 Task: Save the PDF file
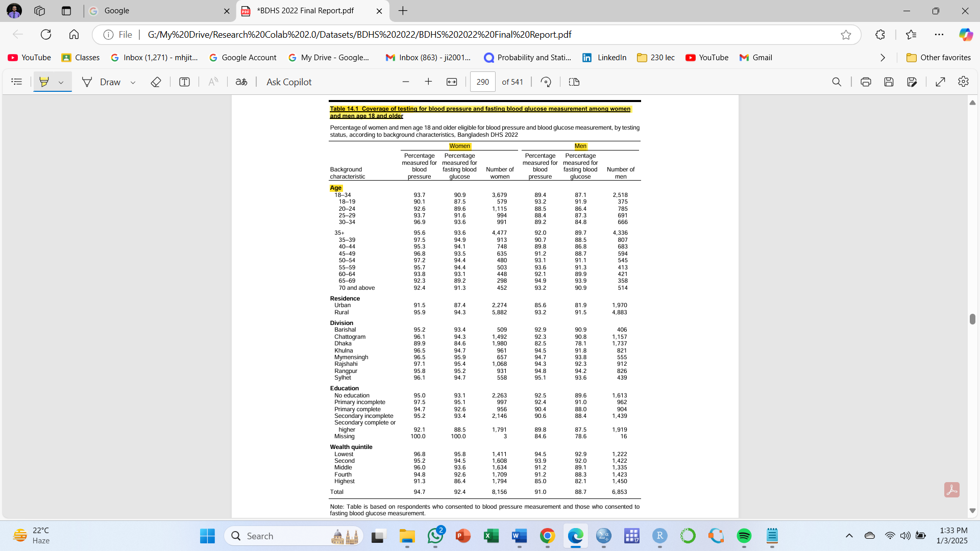click(889, 82)
